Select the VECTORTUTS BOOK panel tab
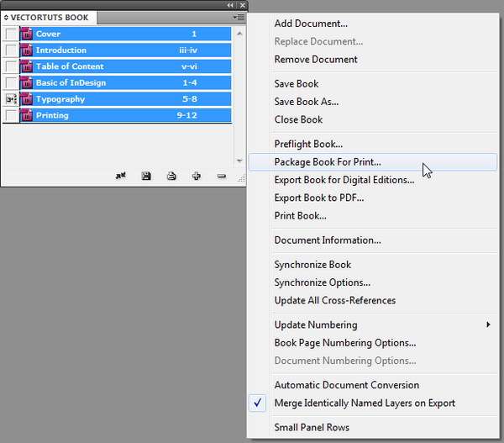Image resolution: width=504 pixels, height=443 pixels. (x=50, y=18)
